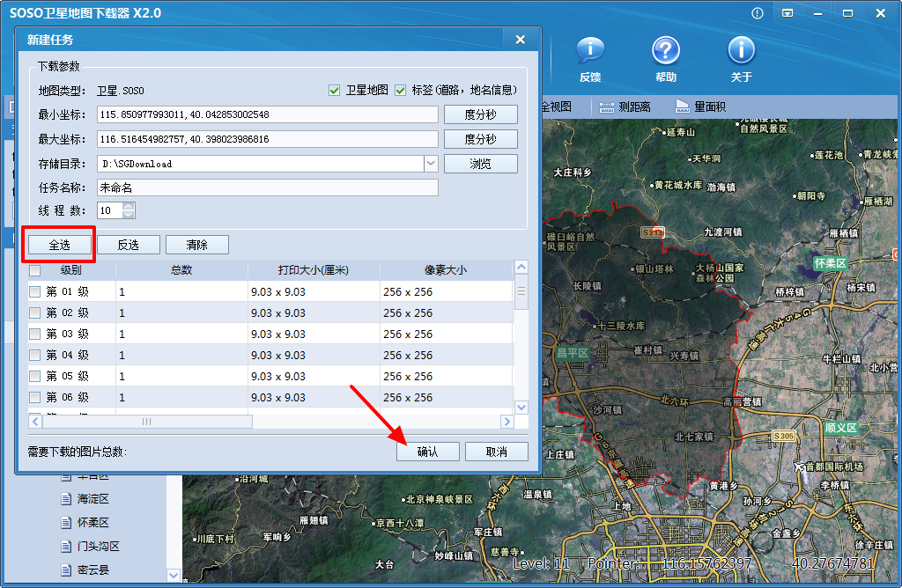This screenshot has height=588, width=902.
Task: Click the exclamation icon in title bar
Action: click(758, 13)
